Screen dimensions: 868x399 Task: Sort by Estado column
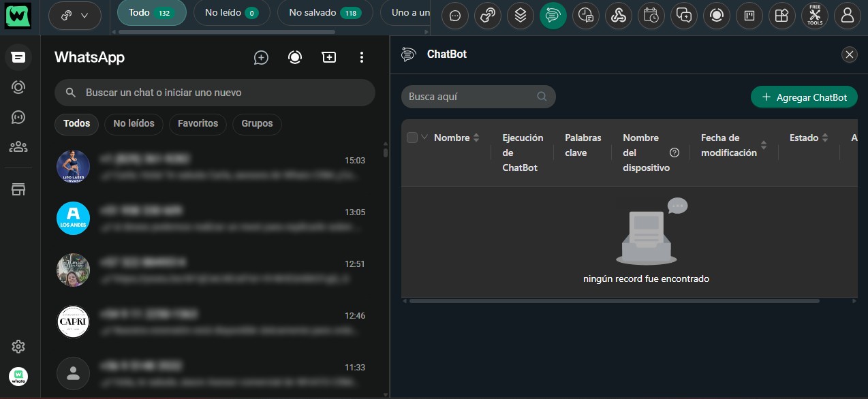tap(825, 138)
